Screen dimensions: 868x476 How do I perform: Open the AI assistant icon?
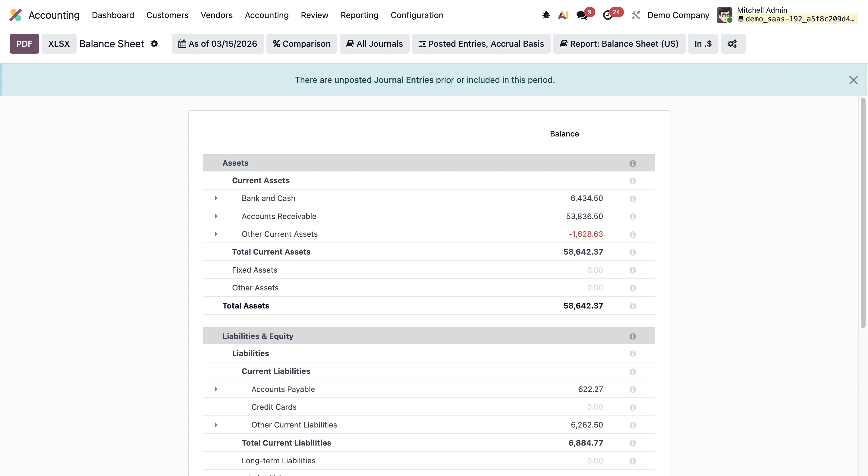click(x=563, y=15)
